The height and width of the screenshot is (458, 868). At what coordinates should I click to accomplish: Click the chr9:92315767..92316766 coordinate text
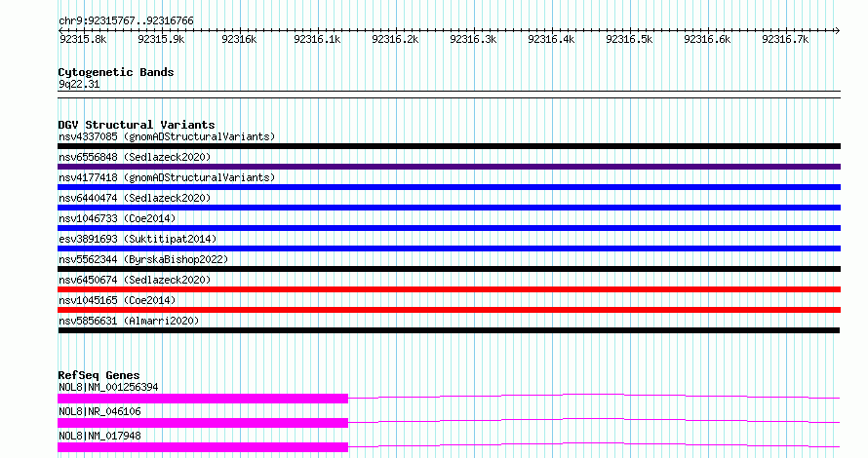click(126, 21)
